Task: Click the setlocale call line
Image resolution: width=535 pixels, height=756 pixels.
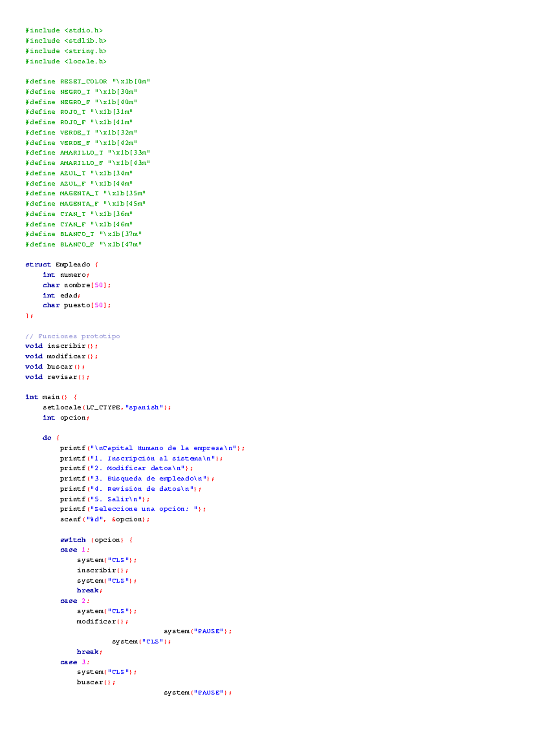Action: tap(107, 407)
